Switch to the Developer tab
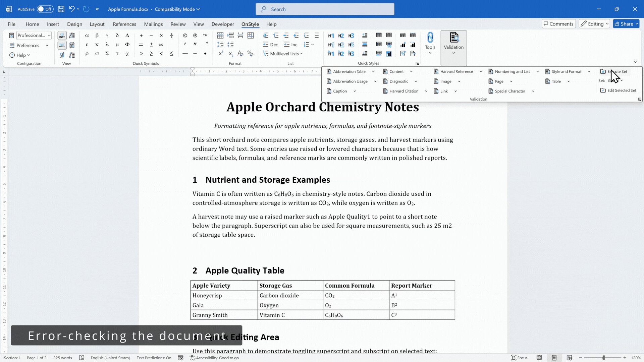The height and width of the screenshot is (362, 644). coord(223,24)
